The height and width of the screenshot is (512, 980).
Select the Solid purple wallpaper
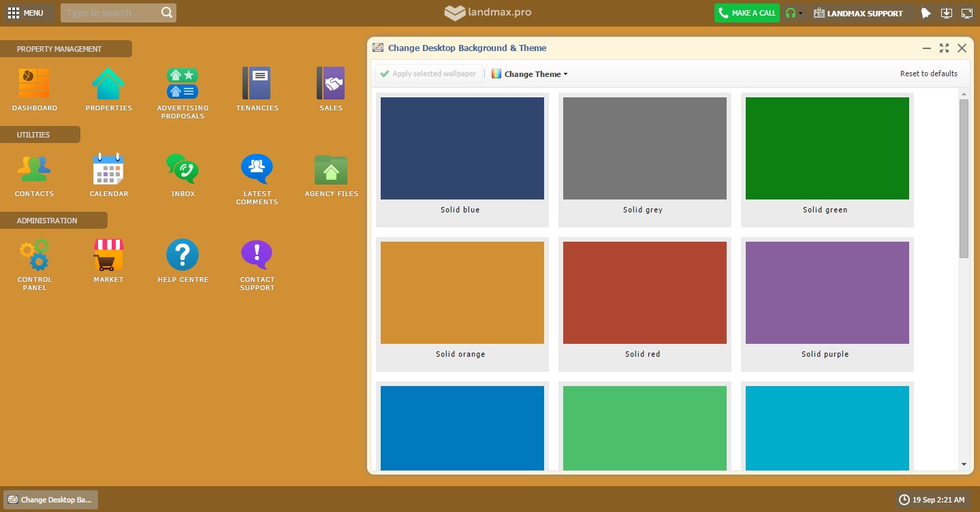click(x=827, y=293)
